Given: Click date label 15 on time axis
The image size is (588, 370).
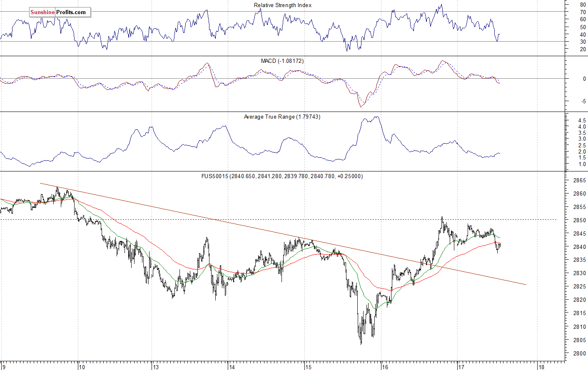Looking at the screenshot, I should click(308, 367).
